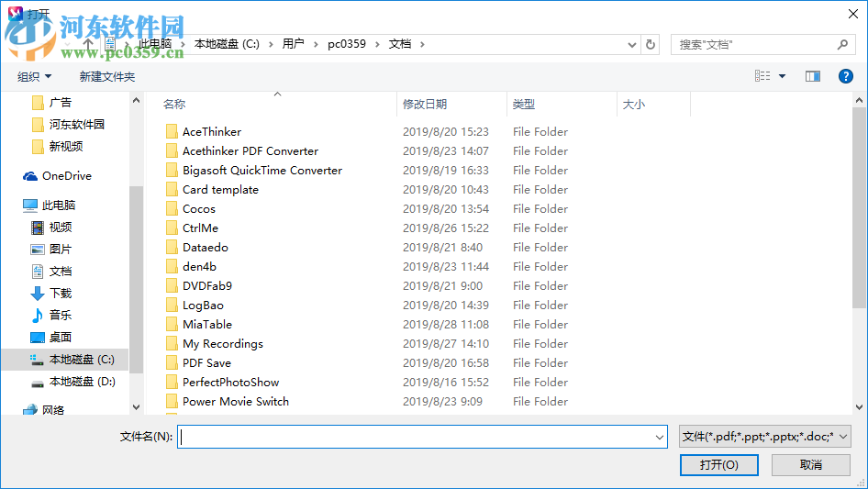Select 本地磁盘 (D:) drive icon
Image resolution: width=868 pixels, height=489 pixels.
pos(37,383)
